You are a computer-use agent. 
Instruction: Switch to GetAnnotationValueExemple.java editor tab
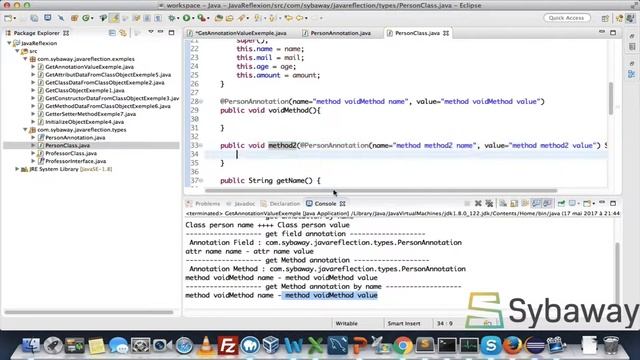pyautogui.click(x=241, y=33)
